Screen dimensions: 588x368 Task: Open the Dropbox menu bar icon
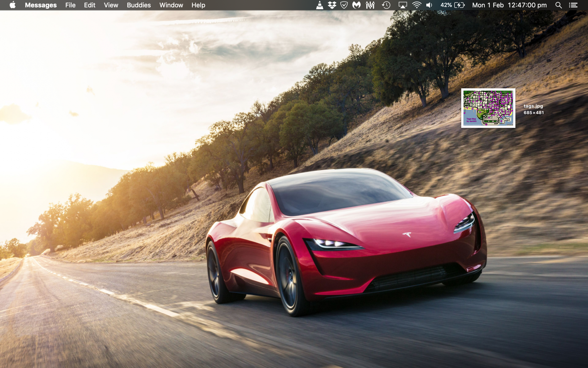tap(332, 5)
